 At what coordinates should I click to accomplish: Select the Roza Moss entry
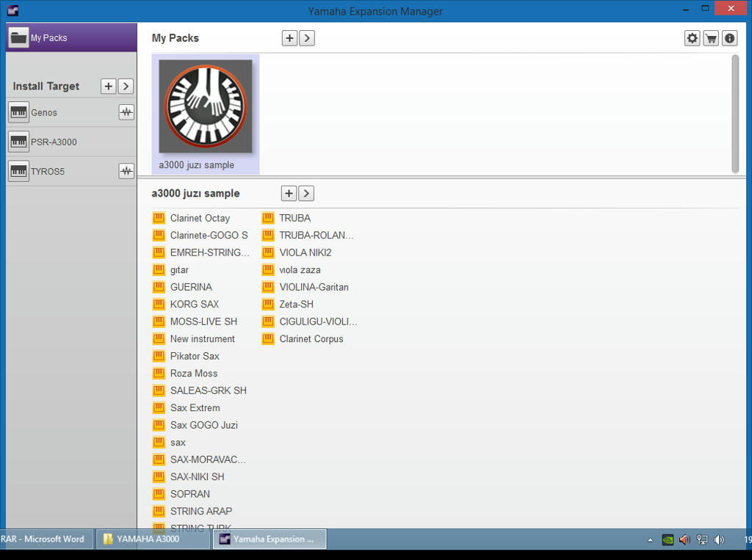(x=185, y=374)
